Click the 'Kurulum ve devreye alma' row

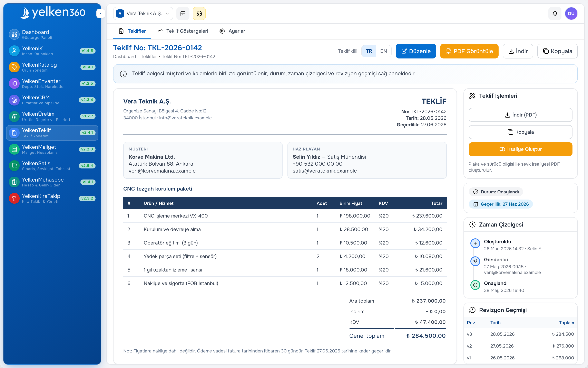tap(285, 229)
